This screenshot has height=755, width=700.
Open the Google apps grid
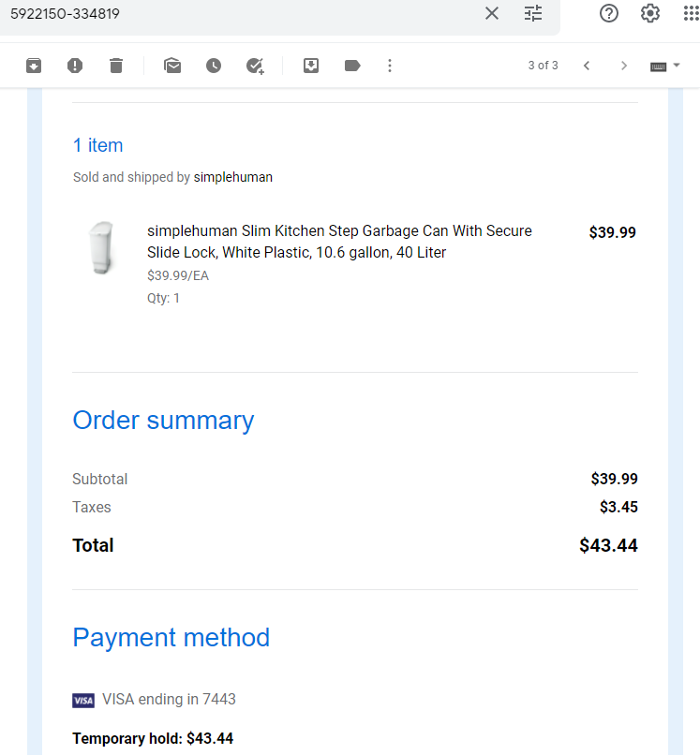click(692, 13)
